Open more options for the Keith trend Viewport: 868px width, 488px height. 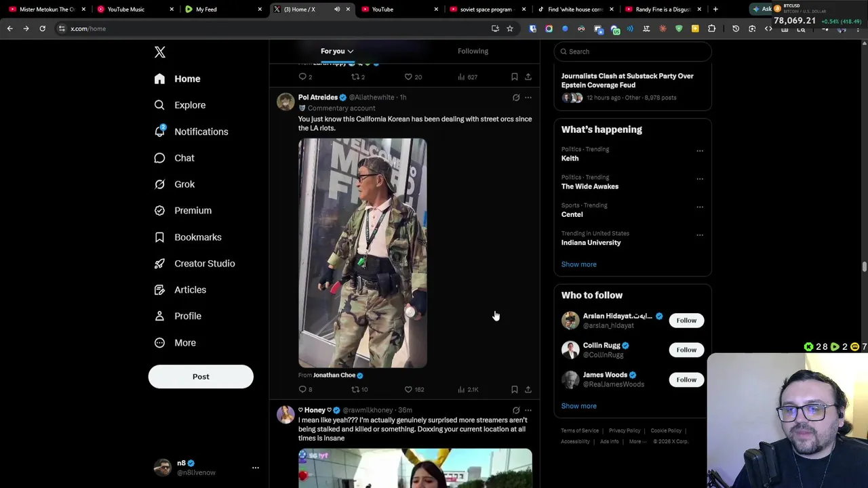[700, 151]
